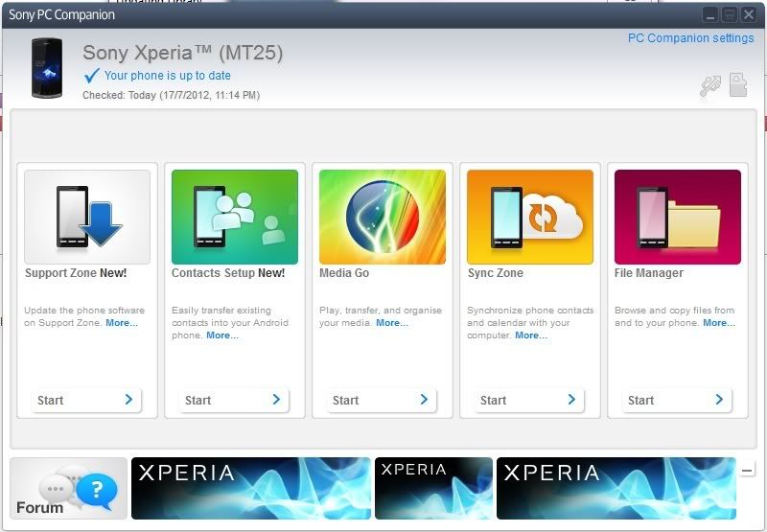Screen dimensions: 767x532
Task: Click the Media Go globe icon
Action: point(383,218)
